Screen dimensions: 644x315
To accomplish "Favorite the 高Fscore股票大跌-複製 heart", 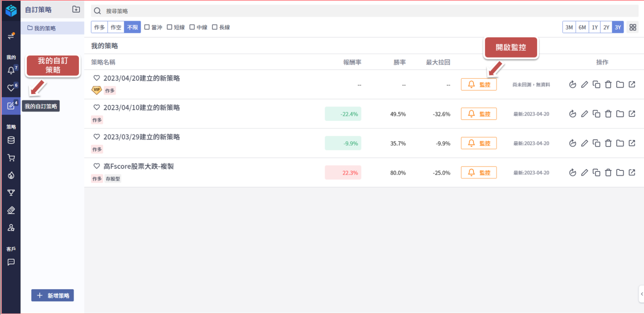I will (x=97, y=166).
